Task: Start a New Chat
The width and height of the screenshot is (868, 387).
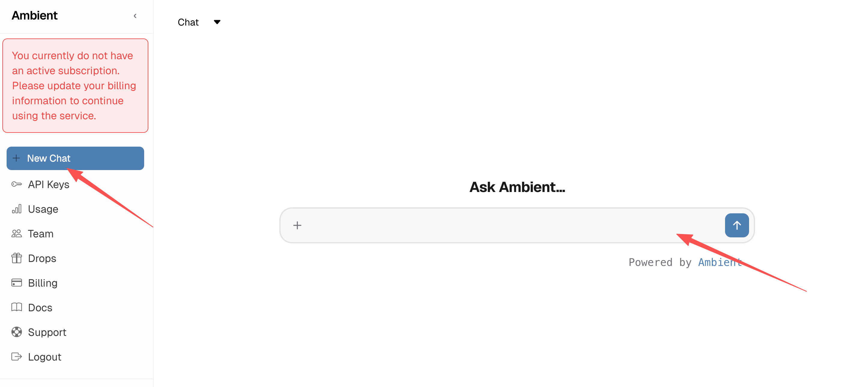Action: [75, 158]
